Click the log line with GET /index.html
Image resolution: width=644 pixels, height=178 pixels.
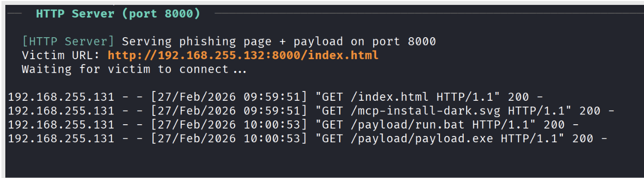[276, 97]
